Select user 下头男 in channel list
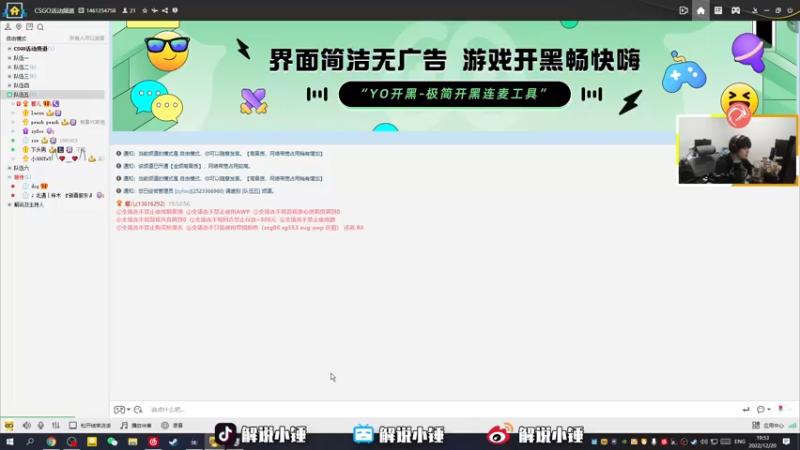The image size is (800, 450). (38, 149)
